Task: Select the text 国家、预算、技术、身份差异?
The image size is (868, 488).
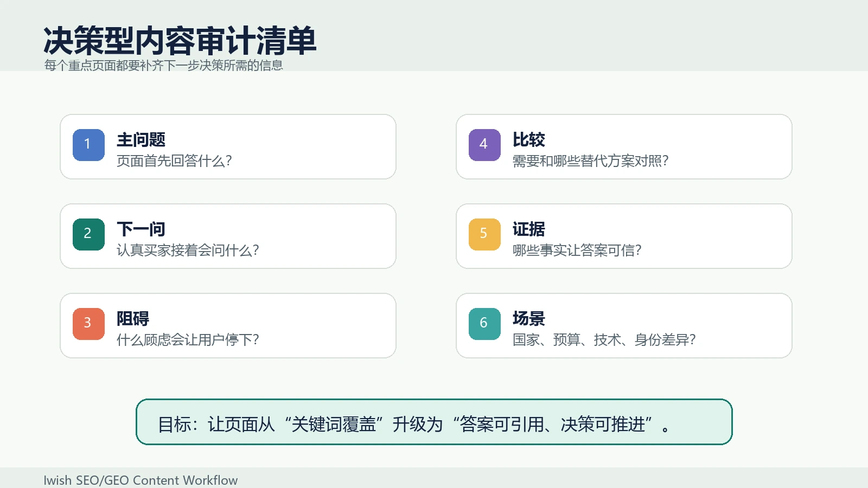Action: (x=604, y=340)
